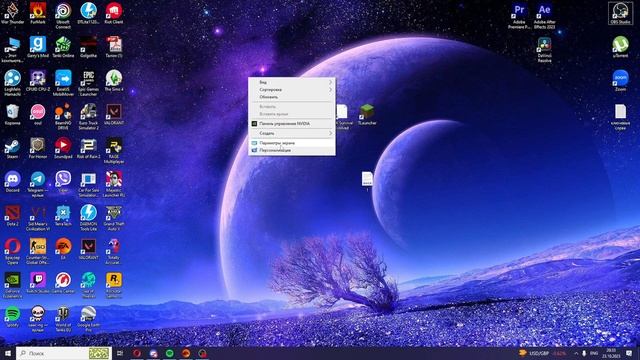
Task: Select the OBS Studio desktop icon
Action: point(620,13)
